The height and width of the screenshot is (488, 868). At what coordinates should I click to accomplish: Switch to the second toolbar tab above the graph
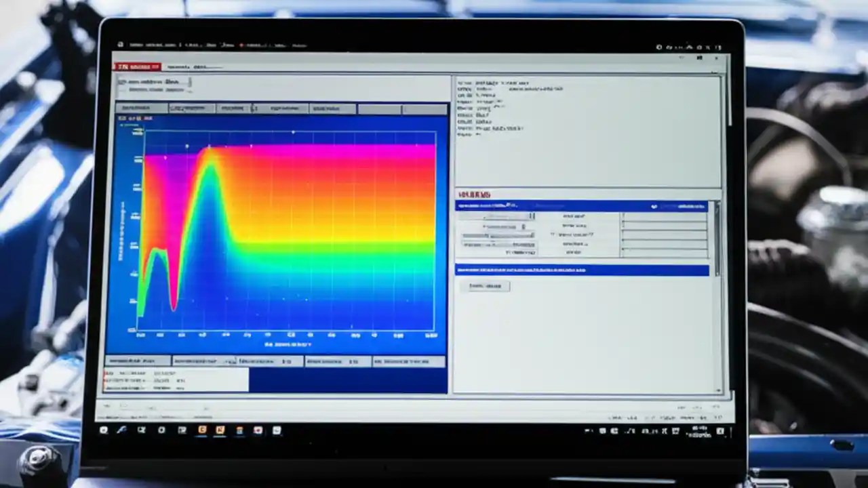[x=193, y=108]
